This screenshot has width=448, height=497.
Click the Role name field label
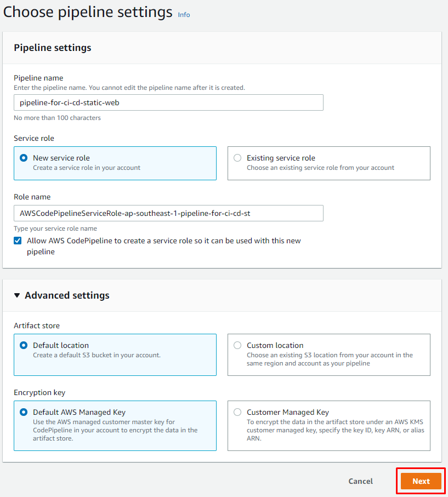click(32, 197)
